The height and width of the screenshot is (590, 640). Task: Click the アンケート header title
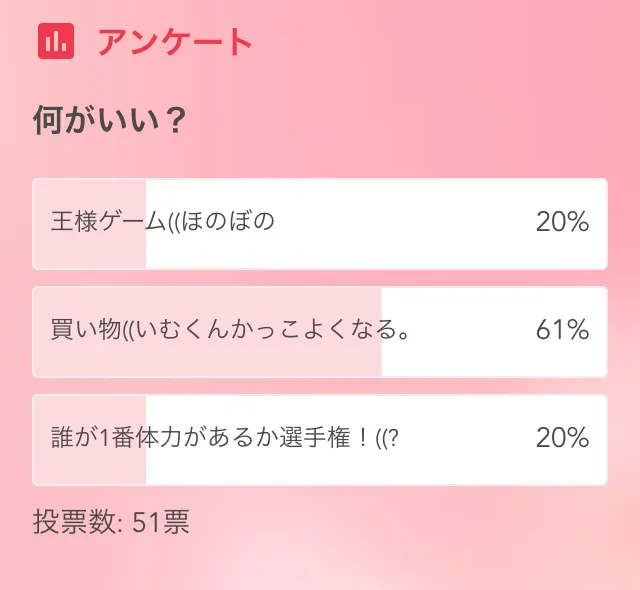coord(174,42)
